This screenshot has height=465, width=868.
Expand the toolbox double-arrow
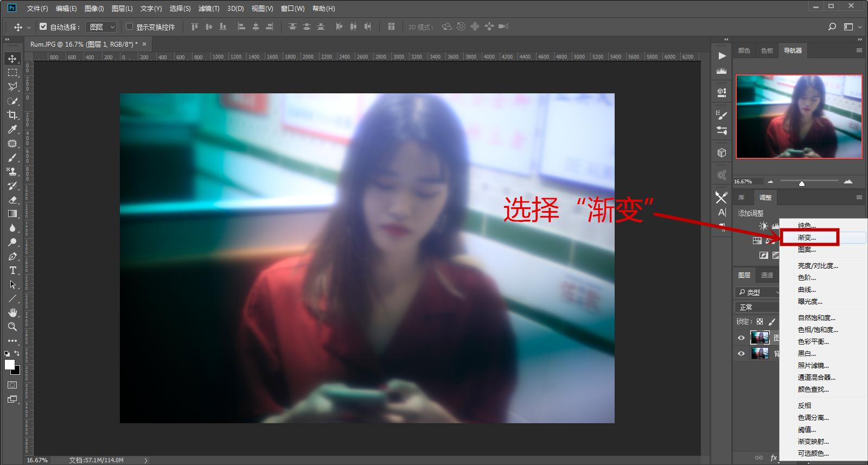point(7,40)
